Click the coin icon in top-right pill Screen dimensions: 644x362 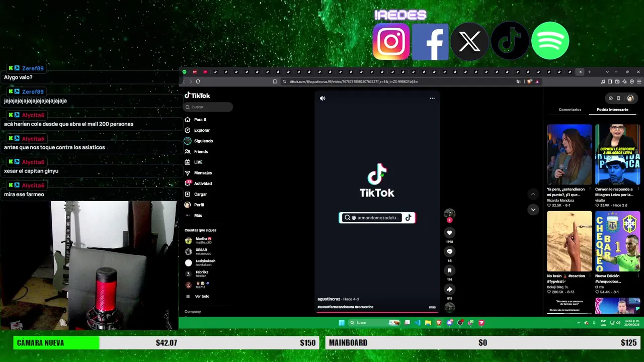(611, 99)
